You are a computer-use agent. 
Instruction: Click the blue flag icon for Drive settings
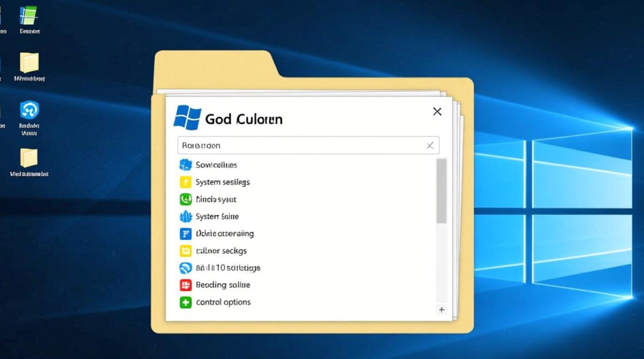click(x=185, y=234)
